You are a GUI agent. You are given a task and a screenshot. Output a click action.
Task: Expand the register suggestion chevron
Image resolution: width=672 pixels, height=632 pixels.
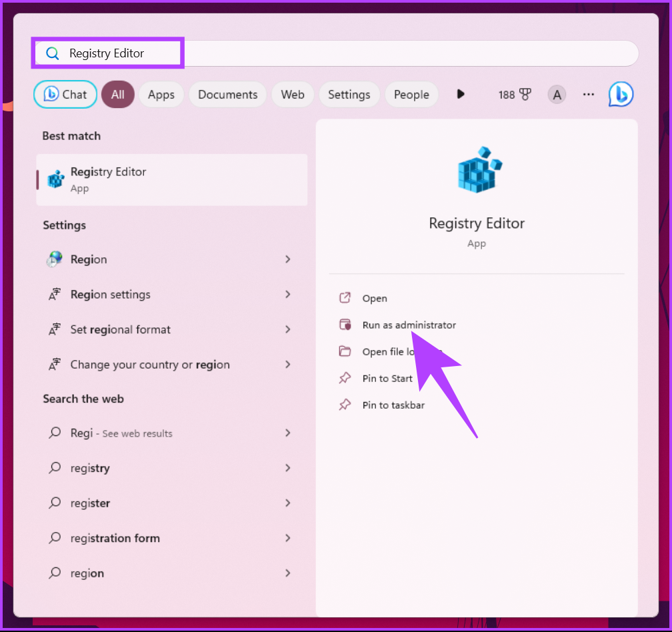287,503
